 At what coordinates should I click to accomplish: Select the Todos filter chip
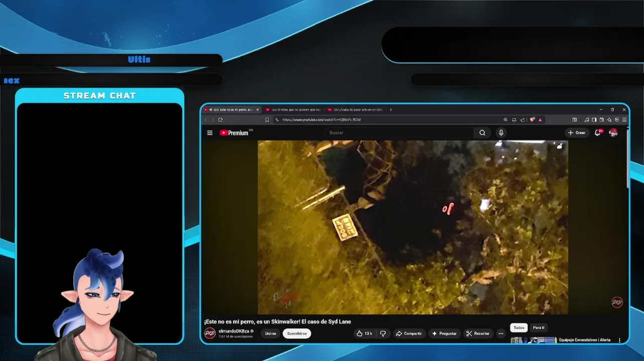point(519,328)
